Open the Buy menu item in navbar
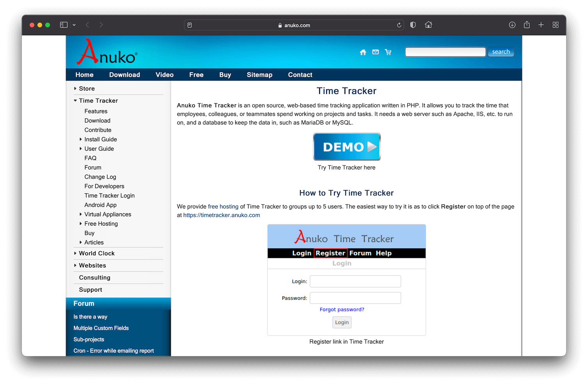 tap(225, 75)
